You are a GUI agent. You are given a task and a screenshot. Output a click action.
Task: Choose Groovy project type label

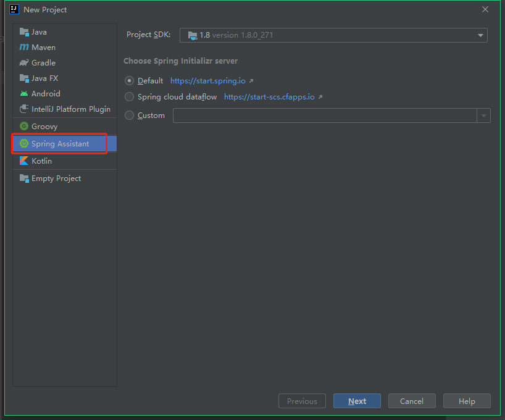pyautogui.click(x=44, y=127)
